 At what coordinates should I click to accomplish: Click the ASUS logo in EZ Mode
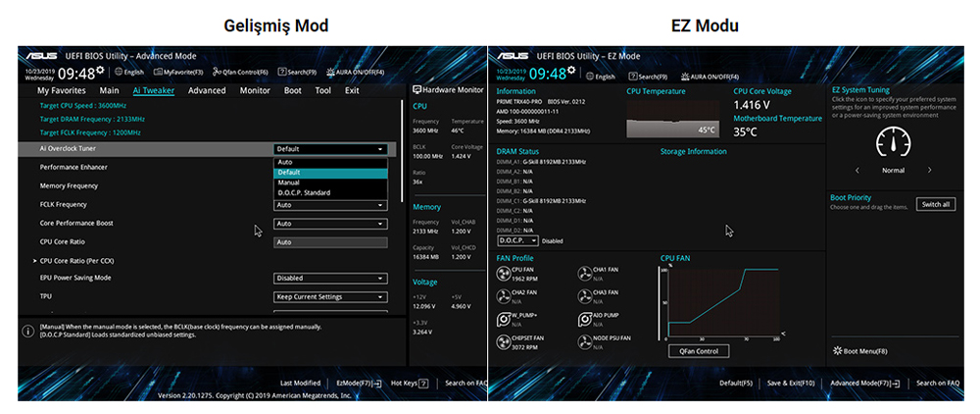[512, 56]
